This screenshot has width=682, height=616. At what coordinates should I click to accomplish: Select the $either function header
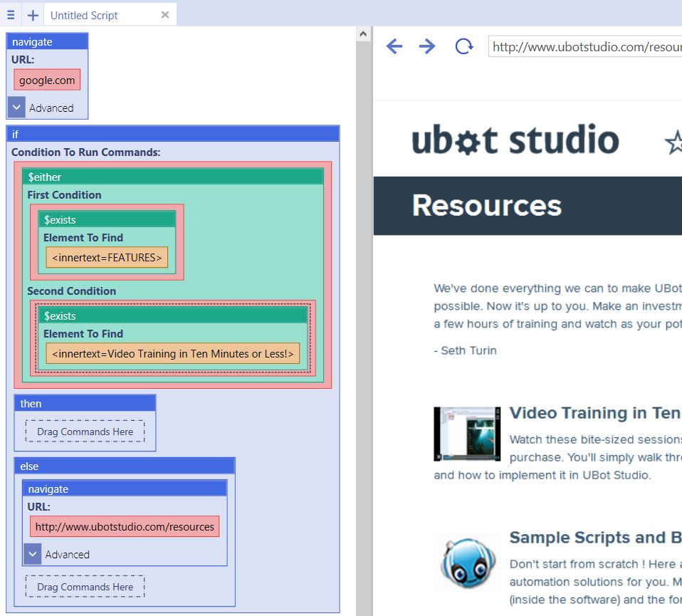click(173, 177)
